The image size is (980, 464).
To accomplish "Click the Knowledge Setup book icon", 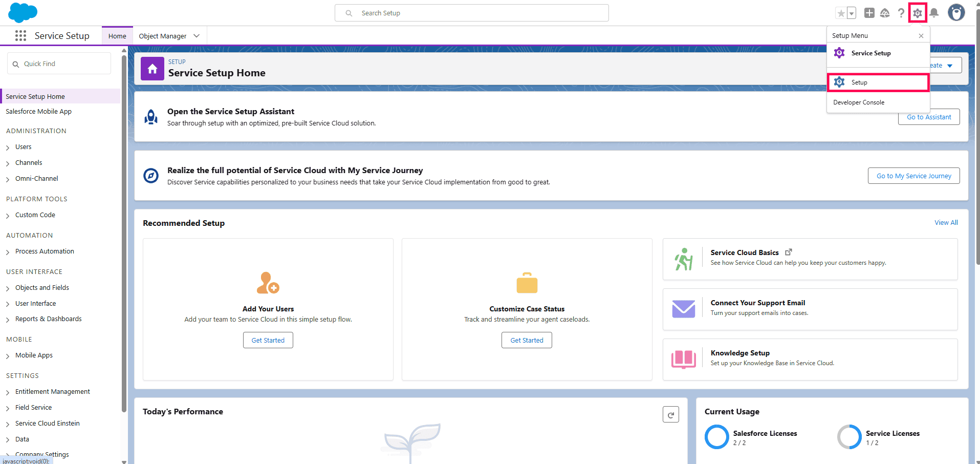I will point(684,359).
